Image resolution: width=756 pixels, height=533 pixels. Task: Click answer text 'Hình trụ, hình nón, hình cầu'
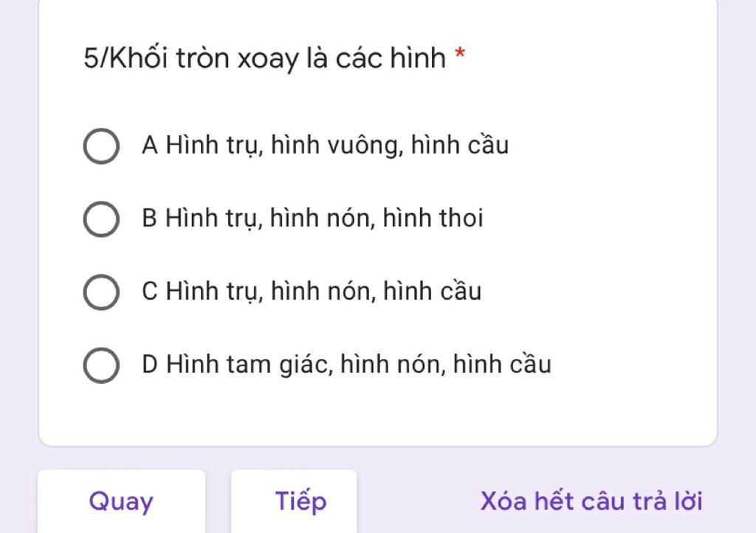323,292
